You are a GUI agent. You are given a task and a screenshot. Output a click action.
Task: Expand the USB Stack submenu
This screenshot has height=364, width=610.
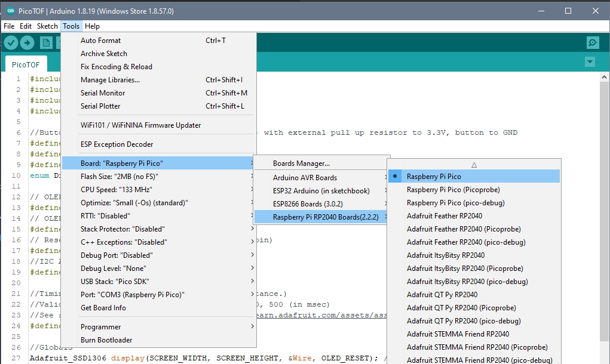pyautogui.click(x=159, y=282)
